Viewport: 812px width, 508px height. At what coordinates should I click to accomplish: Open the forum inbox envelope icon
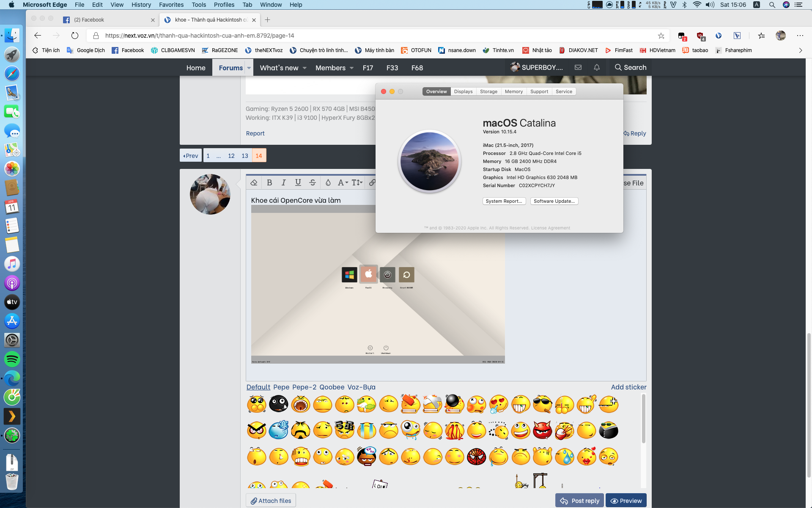point(578,67)
